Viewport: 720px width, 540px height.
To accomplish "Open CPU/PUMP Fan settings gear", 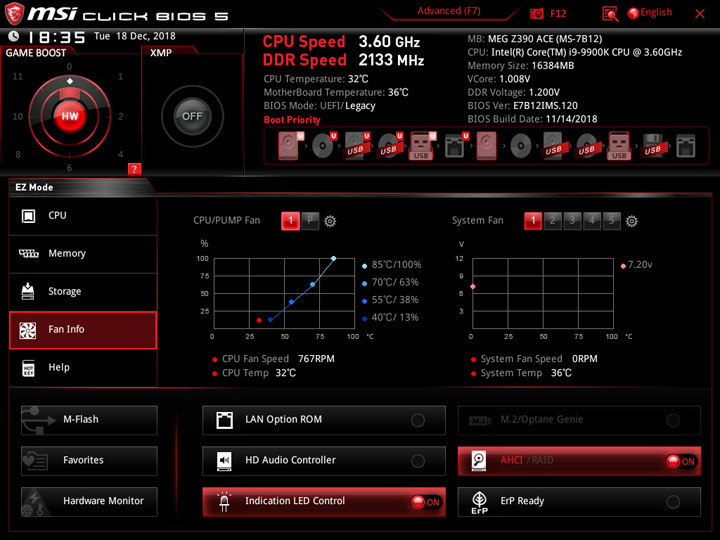I will 330,221.
